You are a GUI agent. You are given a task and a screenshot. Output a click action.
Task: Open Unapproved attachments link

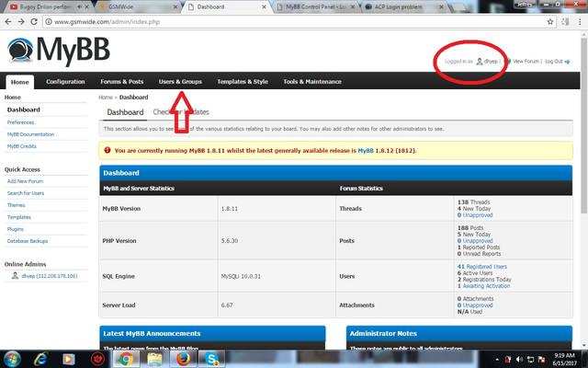pyautogui.click(x=475, y=305)
